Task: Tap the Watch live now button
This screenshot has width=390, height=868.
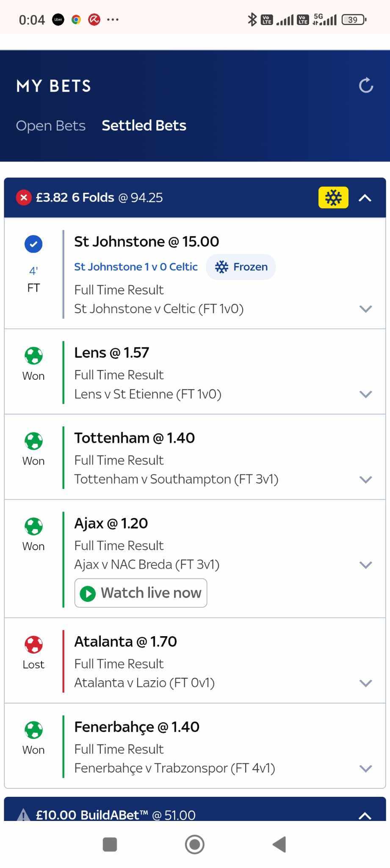Action: (141, 593)
